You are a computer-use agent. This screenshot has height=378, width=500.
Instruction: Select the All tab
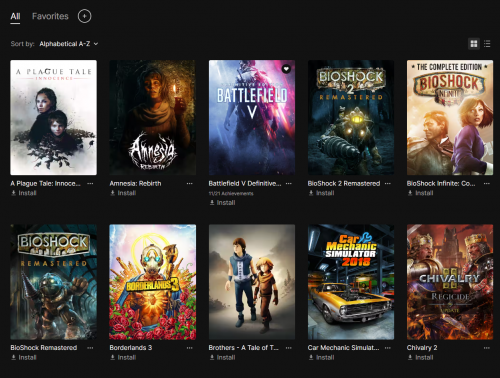pyautogui.click(x=15, y=17)
